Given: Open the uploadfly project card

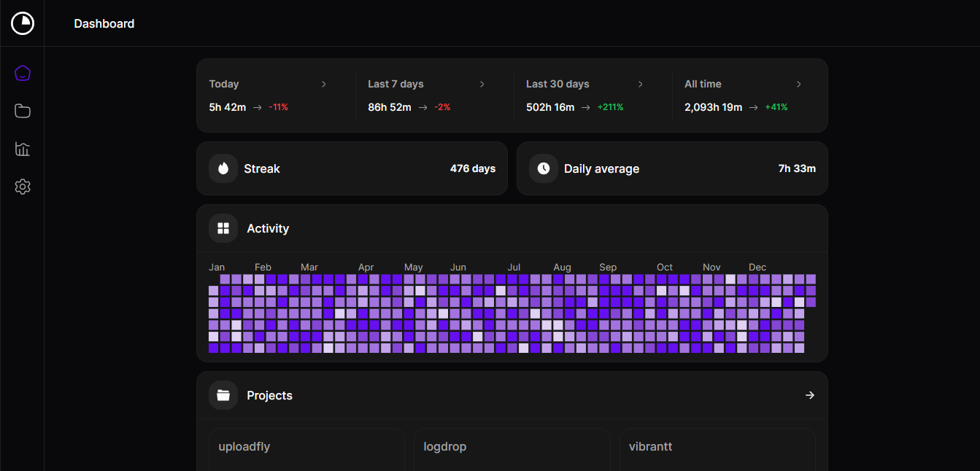Looking at the screenshot, I should coord(306,449).
